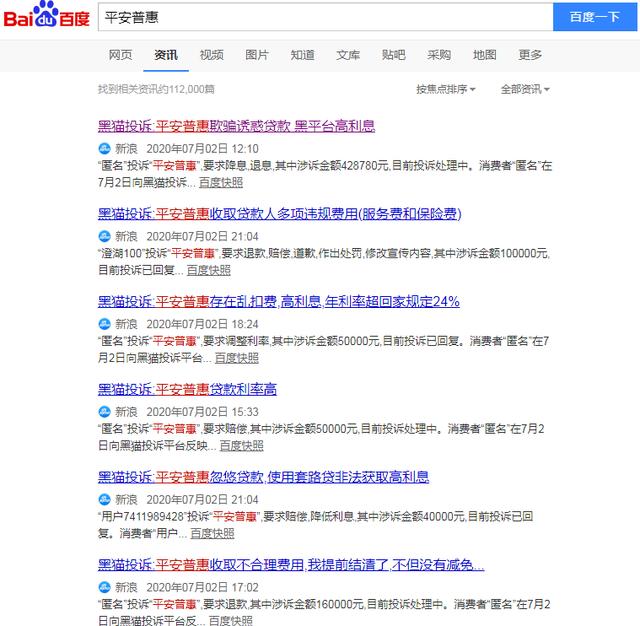
Task: Click date text 2020年07月02日 18:24
Action: [202, 324]
